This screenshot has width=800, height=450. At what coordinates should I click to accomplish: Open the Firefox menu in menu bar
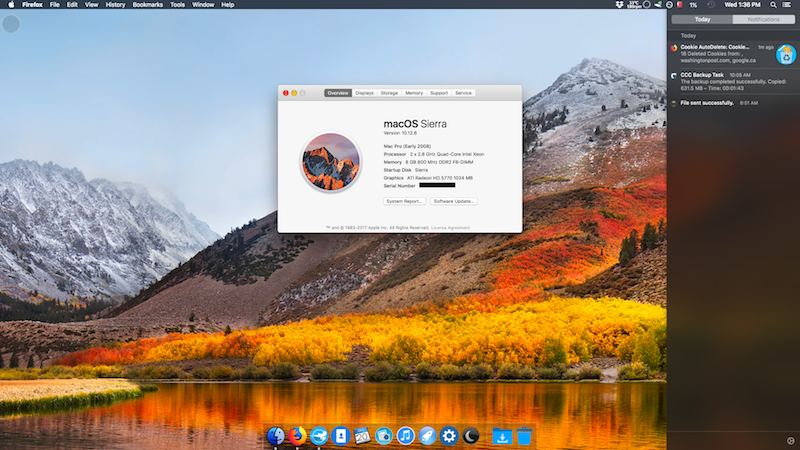point(32,5)
